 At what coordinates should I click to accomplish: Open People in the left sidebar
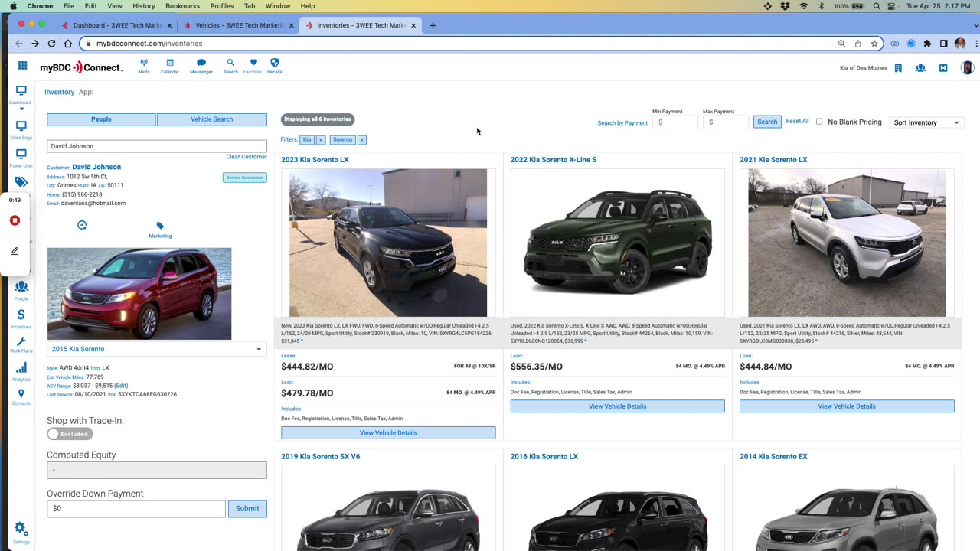(21, 291)
